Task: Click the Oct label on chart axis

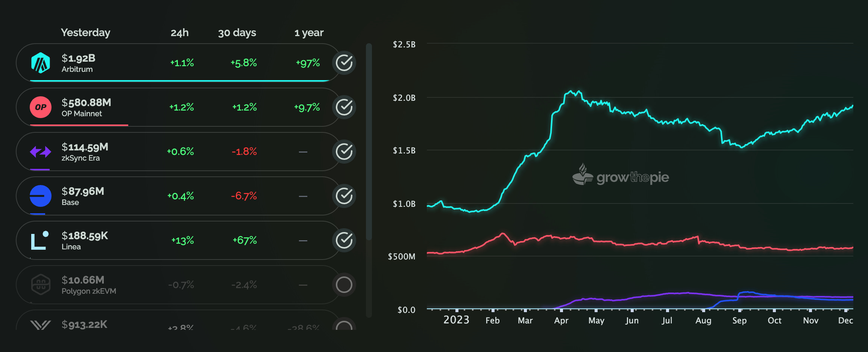Action: click(774, 320)
